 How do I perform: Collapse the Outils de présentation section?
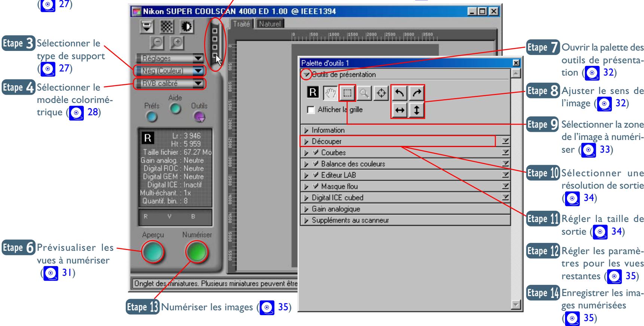click(306, 74)
